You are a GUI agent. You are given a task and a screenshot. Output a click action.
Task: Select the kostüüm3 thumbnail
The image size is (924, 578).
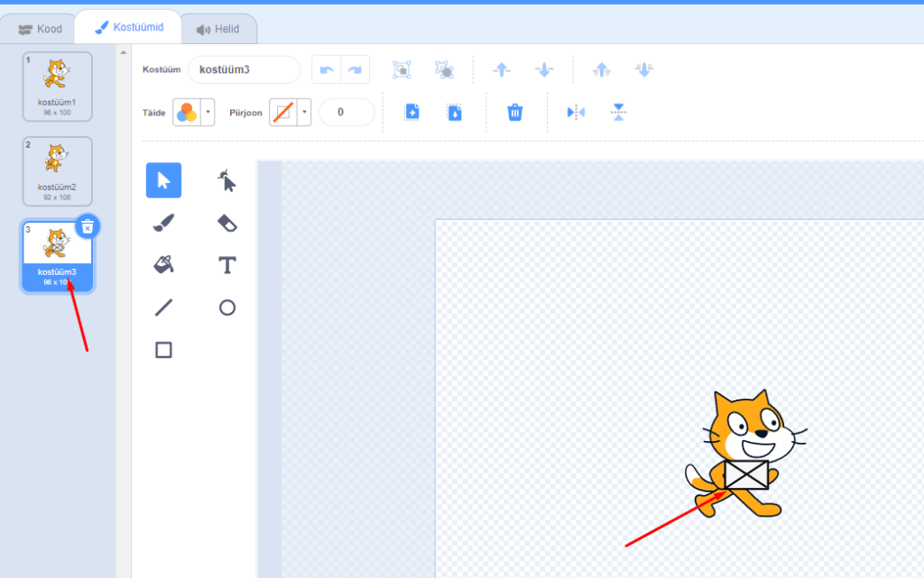point(57,256)
